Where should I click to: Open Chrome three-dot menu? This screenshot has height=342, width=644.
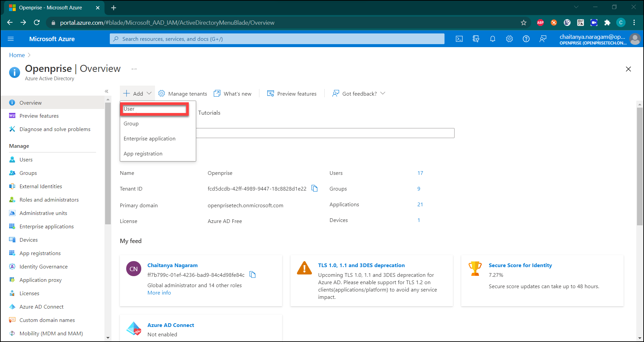pos(634,23)
